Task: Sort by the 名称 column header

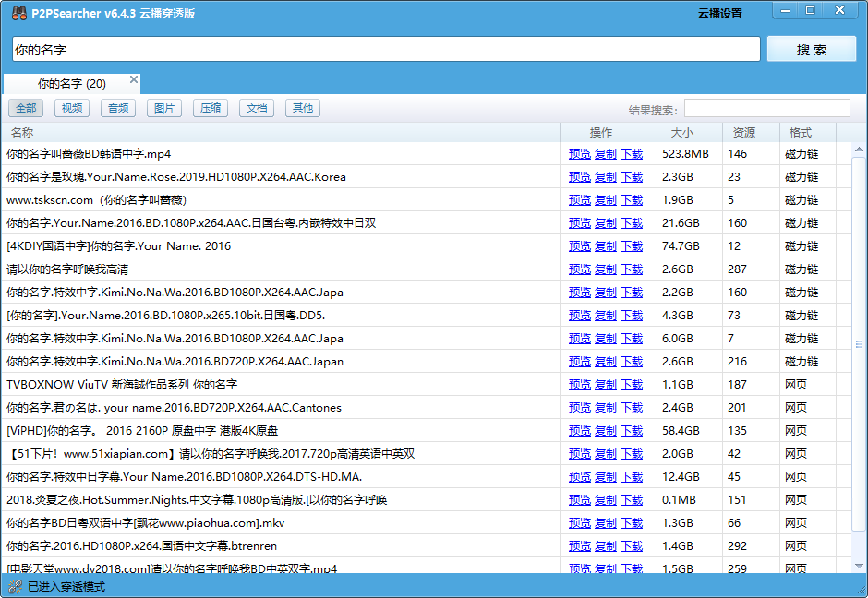Action: tap(280, 133)
